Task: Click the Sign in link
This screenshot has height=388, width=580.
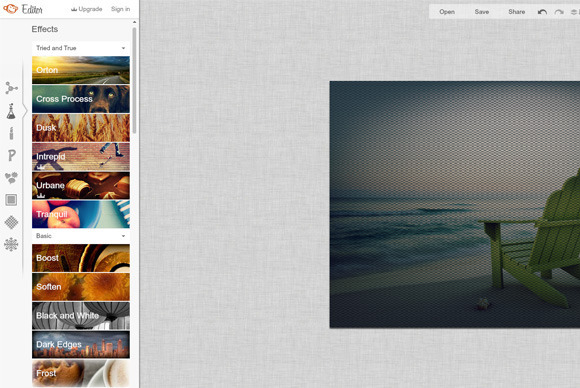Action: pyautogui.click(x=121, y=9)
